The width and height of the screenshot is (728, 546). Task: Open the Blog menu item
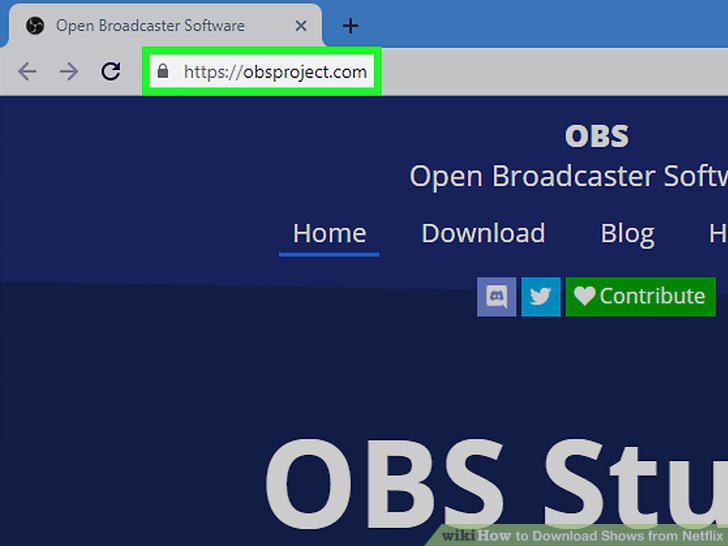627,234
